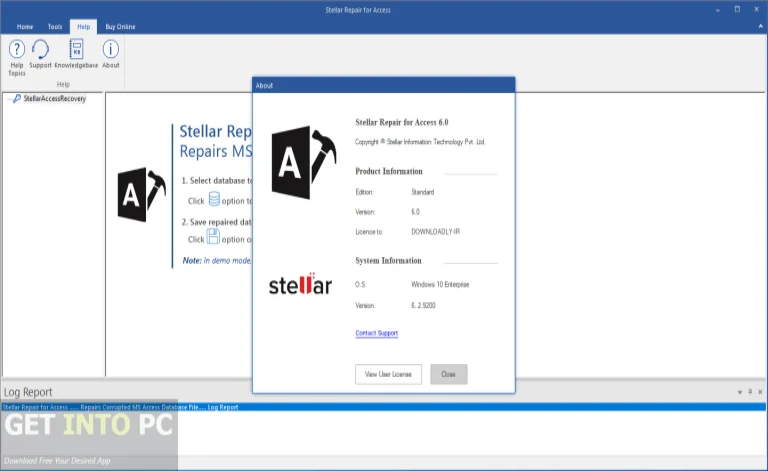This screenshot has height=471, width=768.
Task: Click the 'Stellar Repair for Access 6.0' heading
Action: tap(402, 122)
